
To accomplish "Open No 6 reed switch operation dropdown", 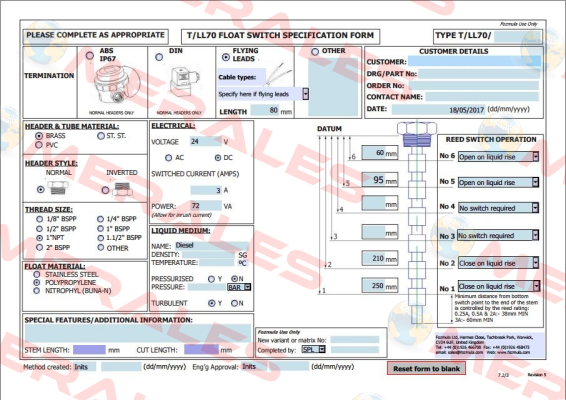I will [x=536, y=157].
